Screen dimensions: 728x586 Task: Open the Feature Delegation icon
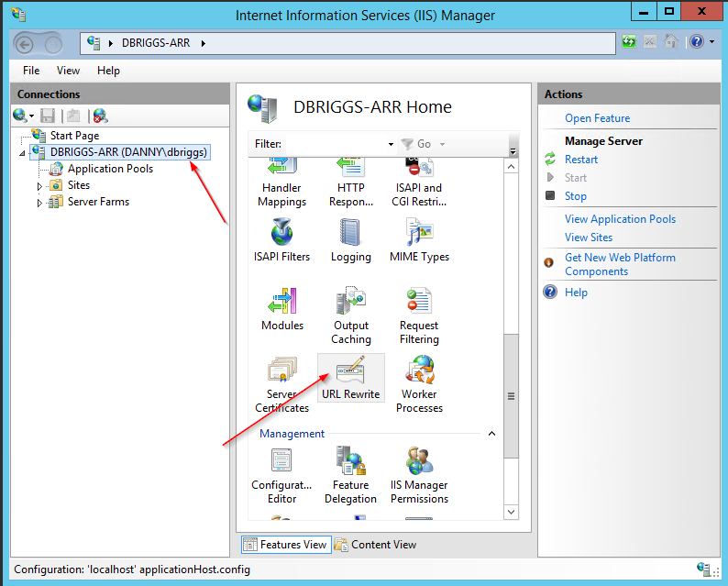tap(350, 475)
